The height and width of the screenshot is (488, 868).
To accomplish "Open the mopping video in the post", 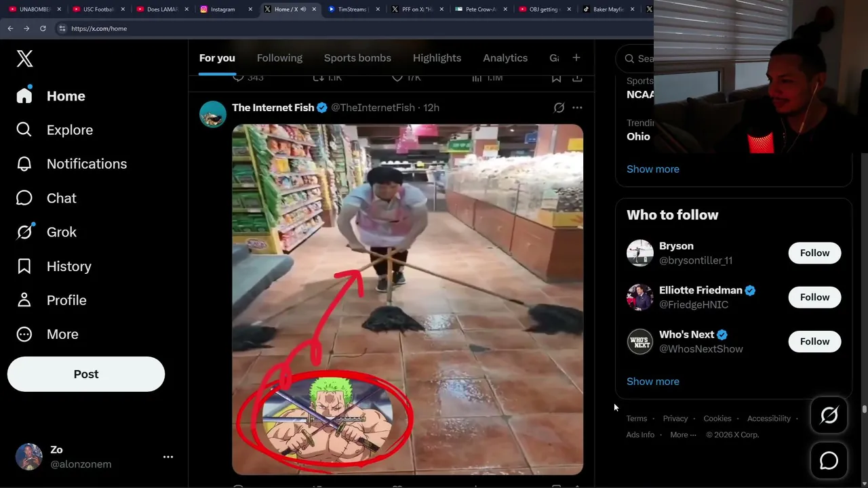I will tap(408, 299).
